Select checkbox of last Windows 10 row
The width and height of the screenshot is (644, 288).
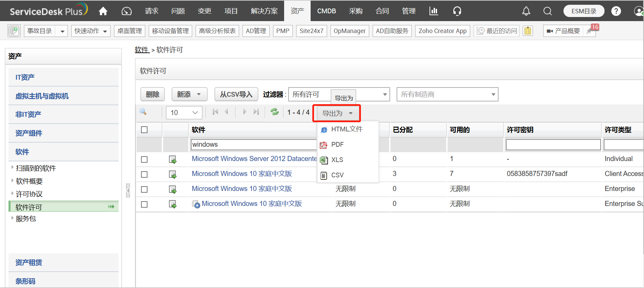tap(144, 204)
